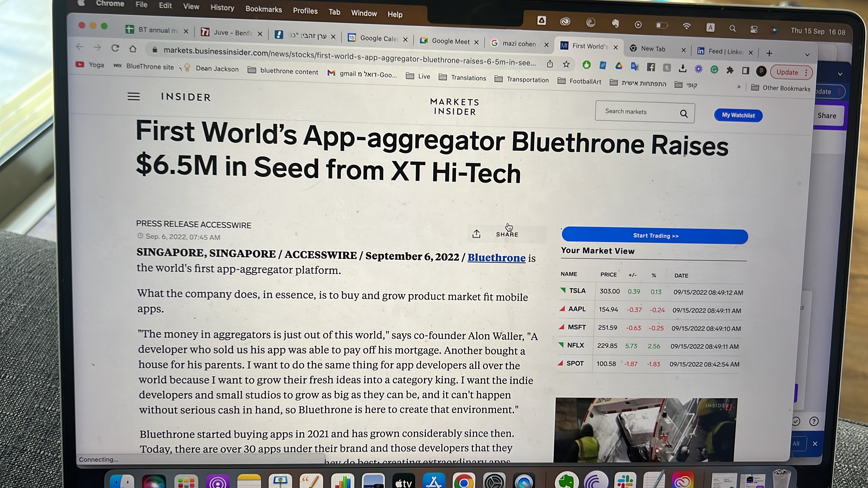Open the Insider hamburger menu

[133, 97]
